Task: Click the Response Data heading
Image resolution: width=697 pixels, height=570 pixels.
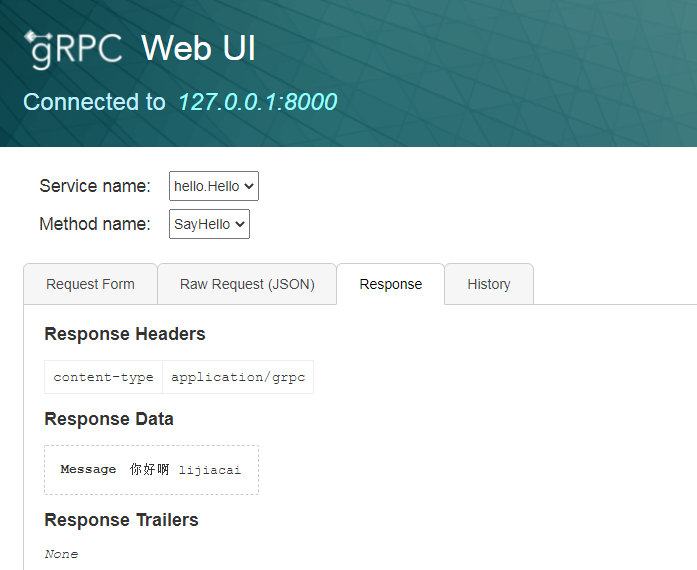Action: point(109,419)
